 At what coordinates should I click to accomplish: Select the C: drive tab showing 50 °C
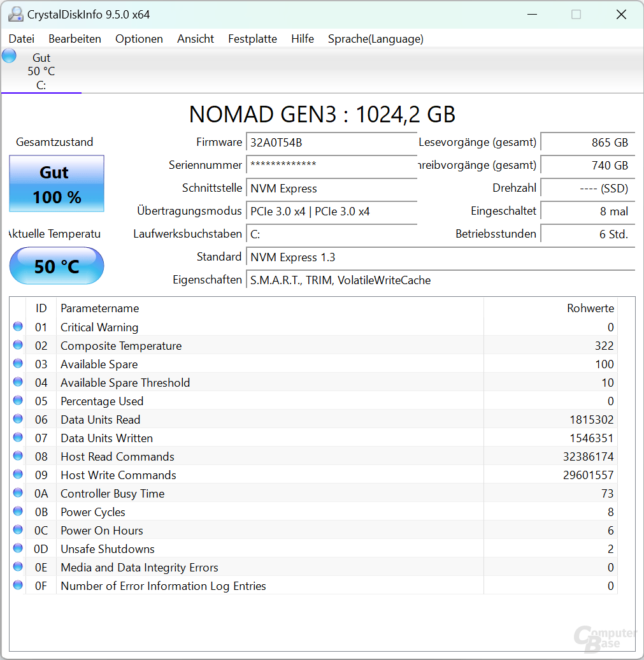click(41, 71)
